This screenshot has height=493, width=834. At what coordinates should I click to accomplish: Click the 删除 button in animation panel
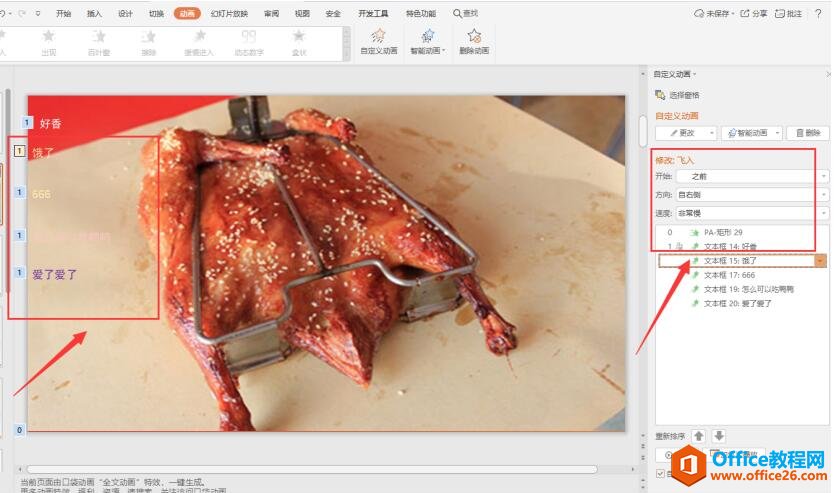click(x=808, y=133)
